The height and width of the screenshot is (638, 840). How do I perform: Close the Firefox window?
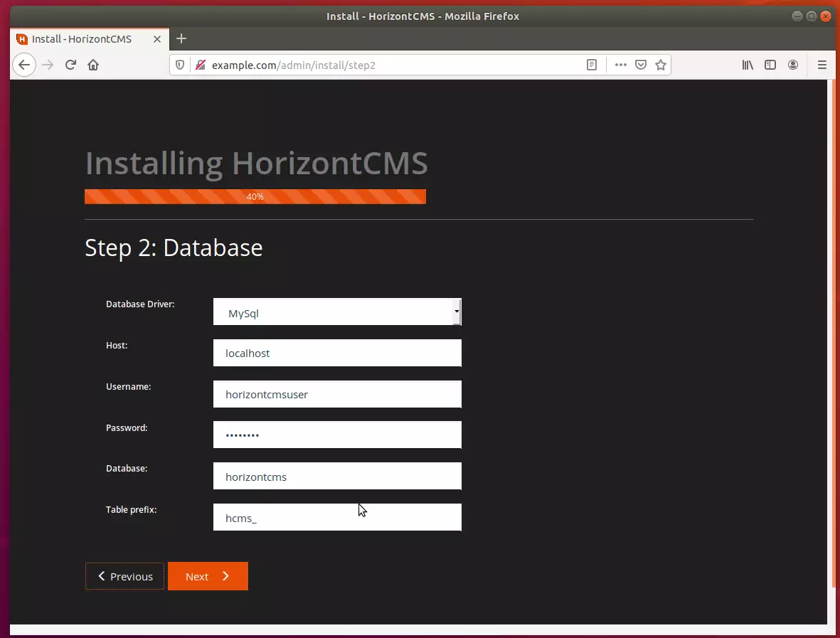point(826,16)
